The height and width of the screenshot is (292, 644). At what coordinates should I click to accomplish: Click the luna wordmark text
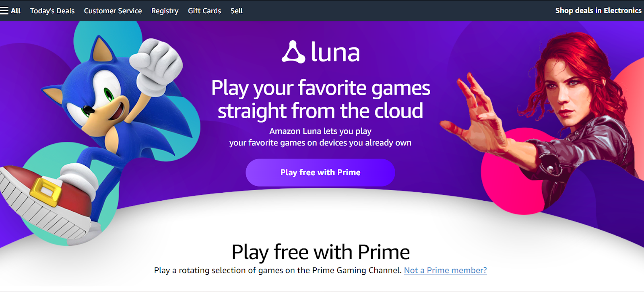335,52
